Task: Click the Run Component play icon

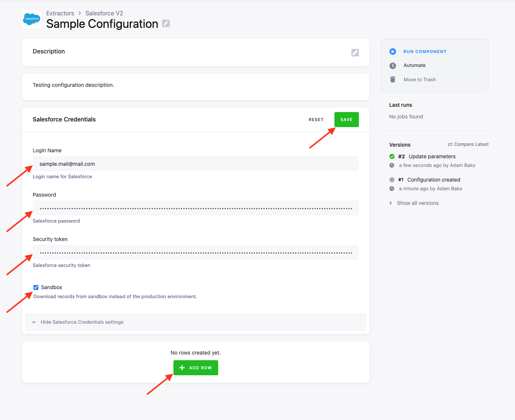Action: [x=393, y=52]
